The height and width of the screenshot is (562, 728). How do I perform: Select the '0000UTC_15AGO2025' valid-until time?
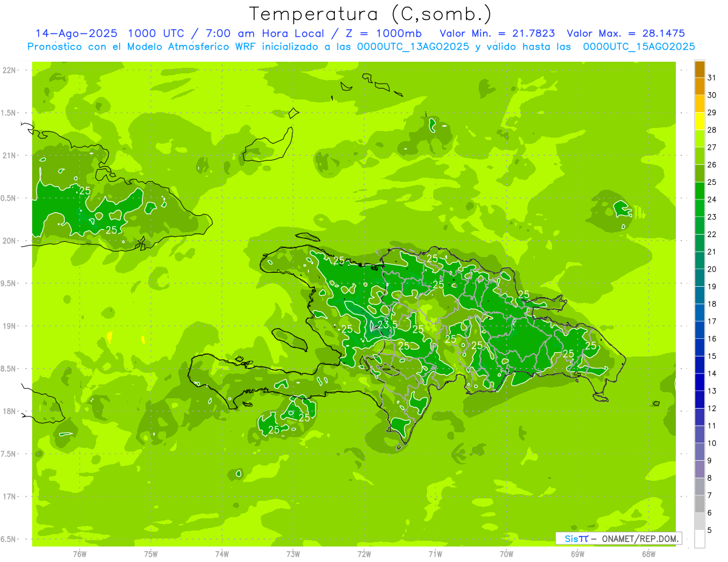[639, 47]
